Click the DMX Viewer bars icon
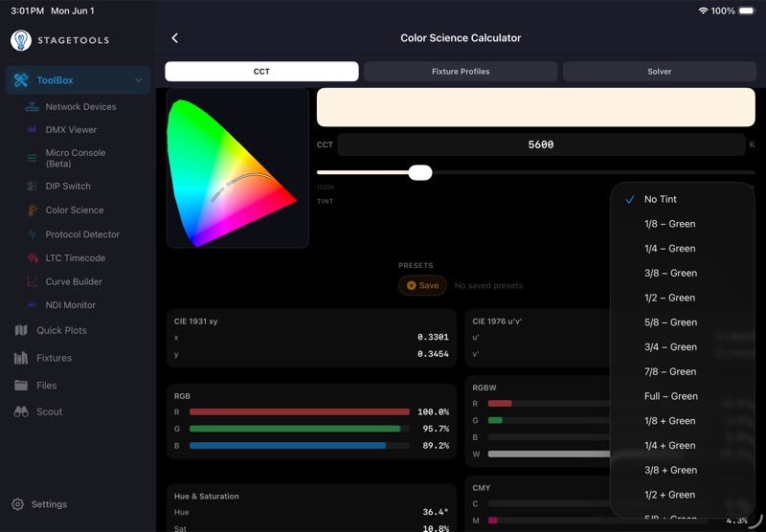Image resolution: width=766 pixels, height=532 pixels. pyautogui.click(x=33, y=130)
